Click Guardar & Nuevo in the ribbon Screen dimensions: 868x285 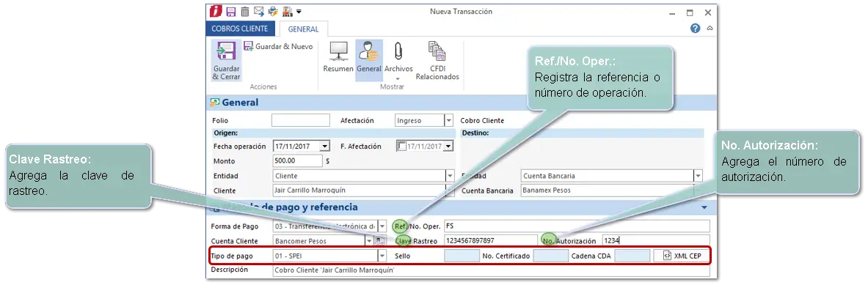click(278, 46)
